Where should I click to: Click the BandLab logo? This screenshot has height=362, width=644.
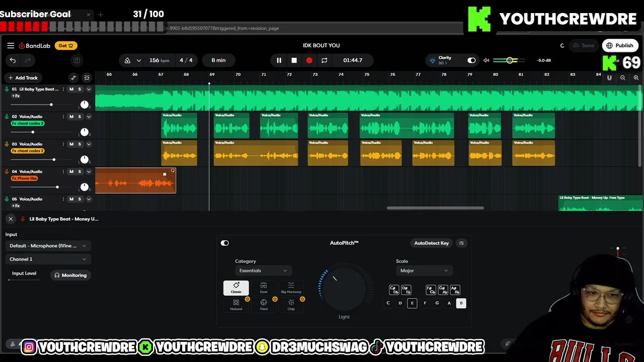35,46
